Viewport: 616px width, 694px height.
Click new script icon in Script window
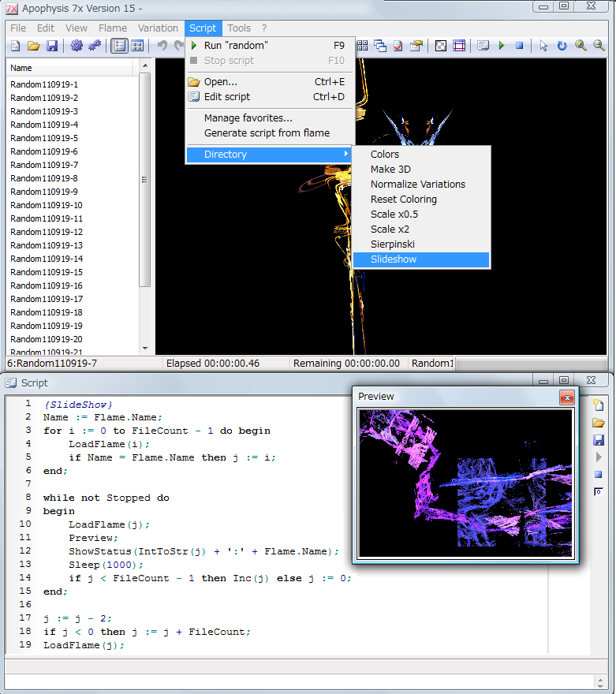click(599, 405)
